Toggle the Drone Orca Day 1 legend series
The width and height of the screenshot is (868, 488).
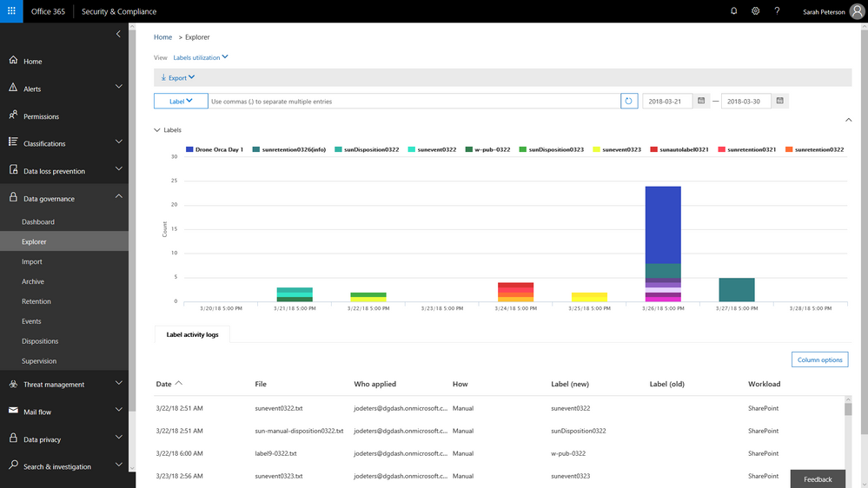pyautogui.click(x=215, y=149)
